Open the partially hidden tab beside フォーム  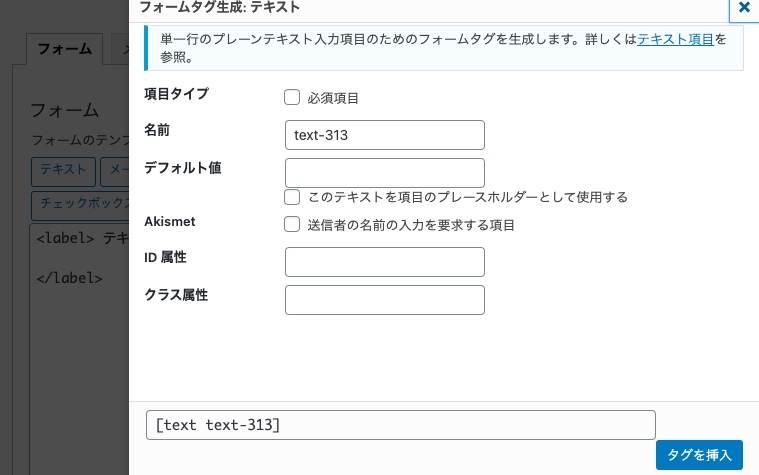tap(119, 49)
